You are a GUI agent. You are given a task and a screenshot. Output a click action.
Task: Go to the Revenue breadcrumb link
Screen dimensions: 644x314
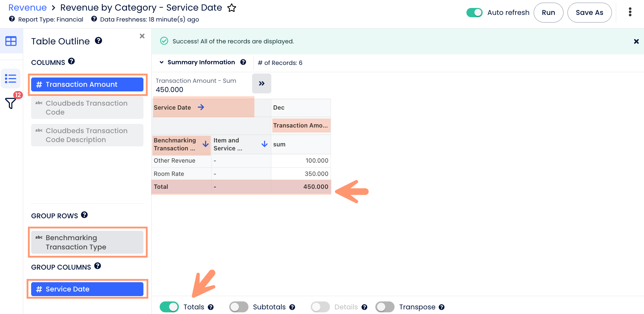click(27, 8)
